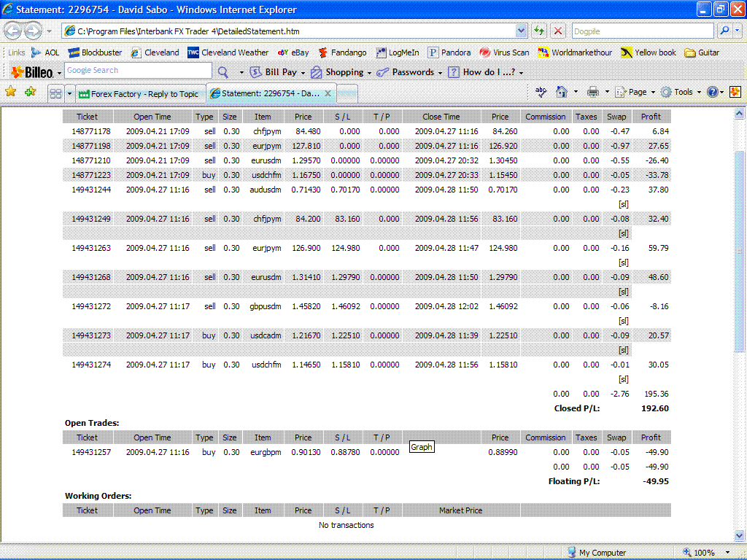Stop loading with the red X icon

(x=558, y=31)
